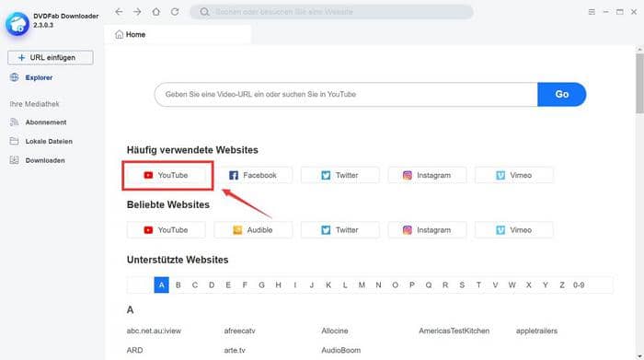Select letter W in the alphabet filter
The height and width of the screenshot is (360, 644).
[x=512, y=285]
